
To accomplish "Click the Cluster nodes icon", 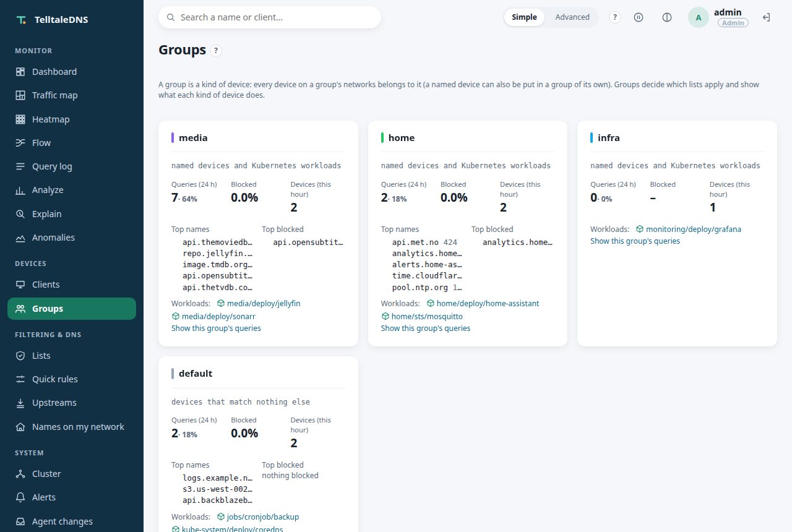I will tap(20, 474).
